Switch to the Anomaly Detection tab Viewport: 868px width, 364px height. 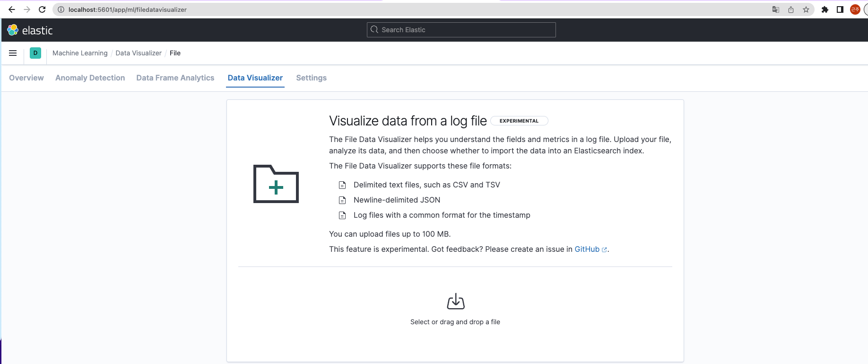[90, 78]
